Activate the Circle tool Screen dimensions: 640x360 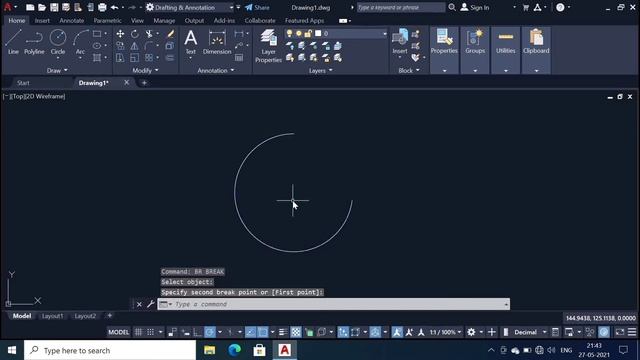(58, 42)
